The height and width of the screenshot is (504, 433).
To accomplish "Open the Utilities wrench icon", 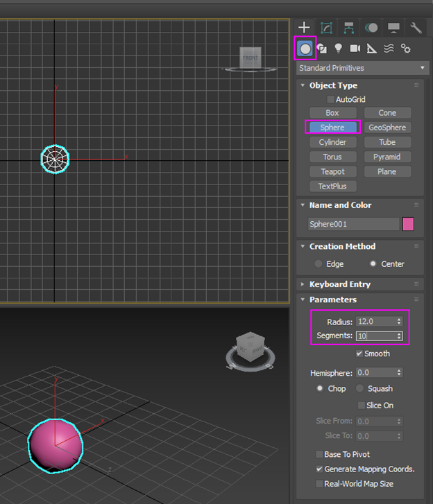I will pos(416,28).
